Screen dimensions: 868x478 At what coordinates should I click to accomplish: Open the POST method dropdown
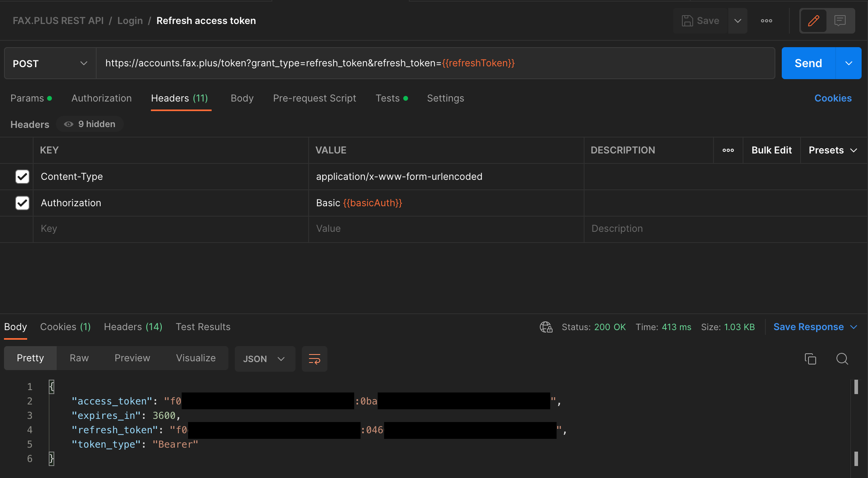[x=50, y=64]
